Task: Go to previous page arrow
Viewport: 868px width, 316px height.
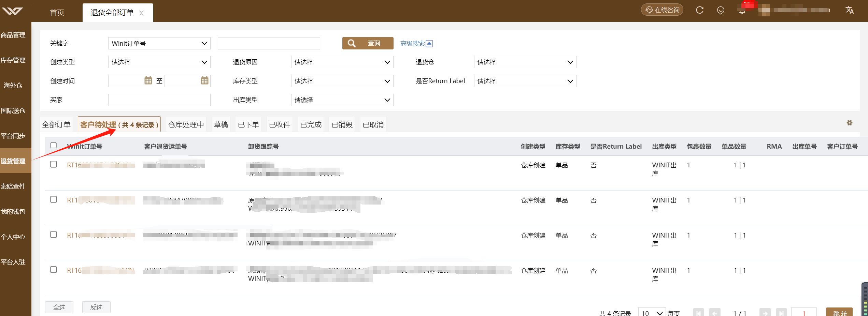Action: [x=715, y=313]
